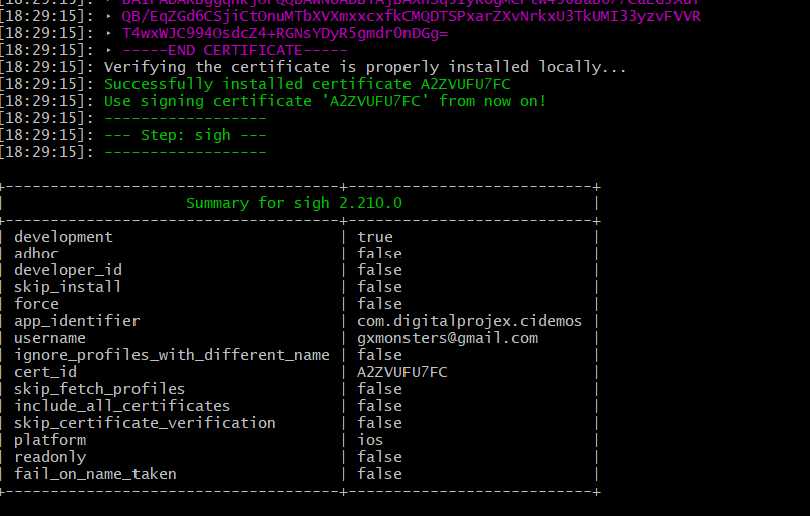Click the 'readonly' row label
Image resolution: width=810 pixels, height=516 pixels.
point(50,457)
